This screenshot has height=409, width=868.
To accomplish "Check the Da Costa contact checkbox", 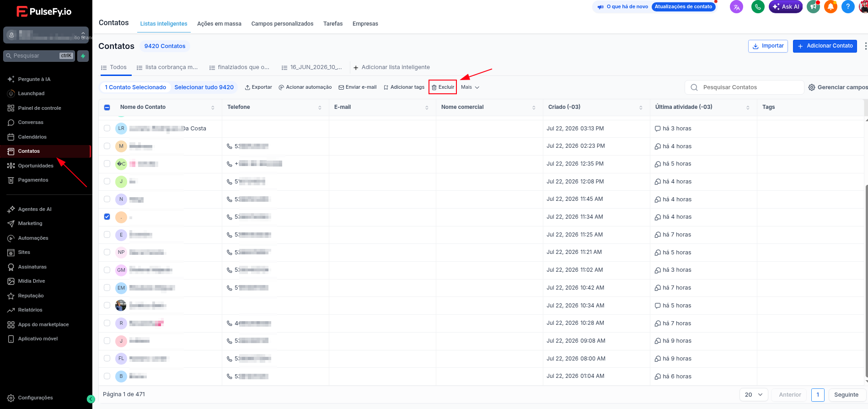I will pyautogui.click(x=107, y=129).
